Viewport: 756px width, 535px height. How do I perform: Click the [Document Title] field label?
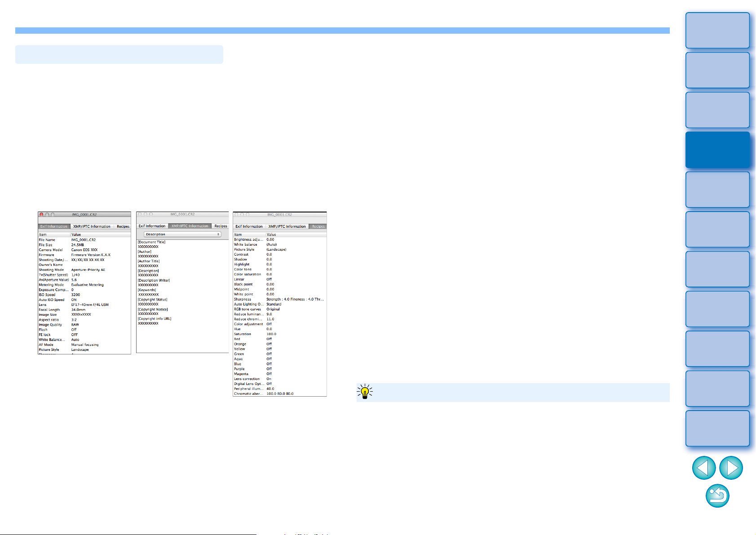pos(151,242)
